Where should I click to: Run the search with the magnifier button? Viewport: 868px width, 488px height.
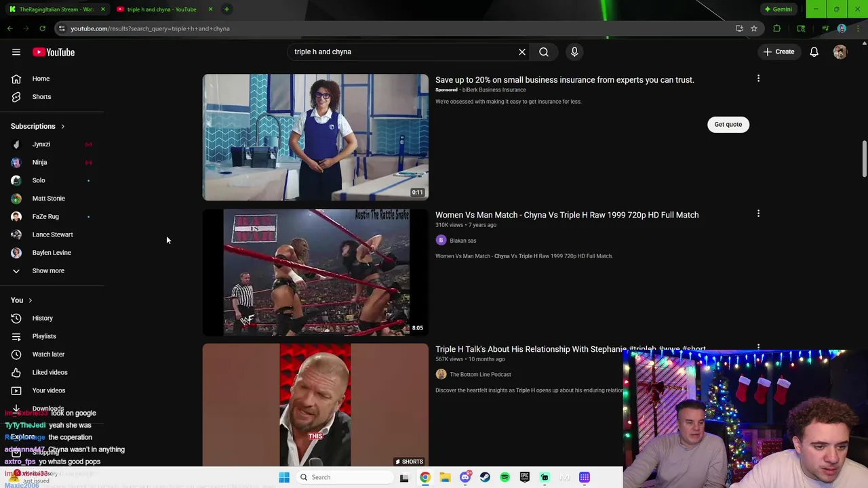point(544,52)
